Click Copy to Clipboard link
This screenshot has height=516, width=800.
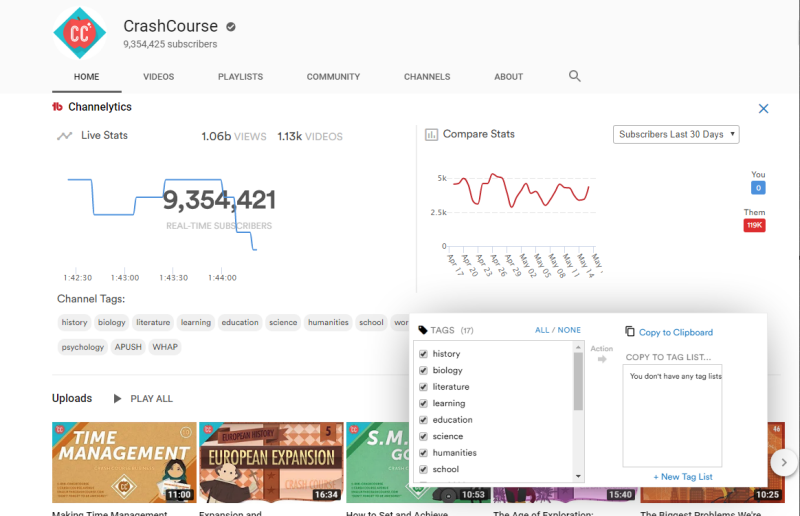[676, 332]
